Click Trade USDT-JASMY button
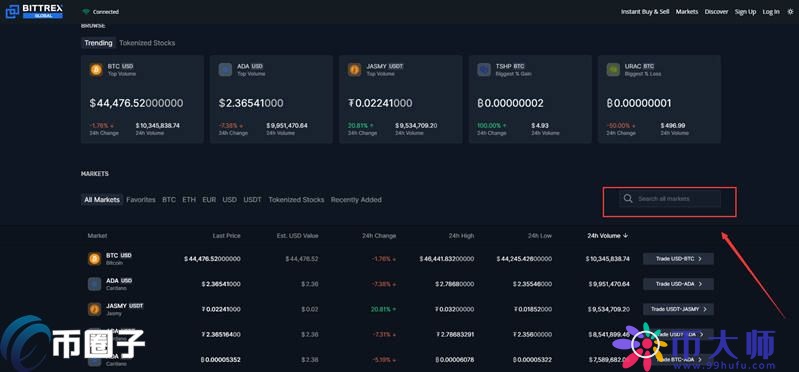799x372 pixels. click(678, 309)
